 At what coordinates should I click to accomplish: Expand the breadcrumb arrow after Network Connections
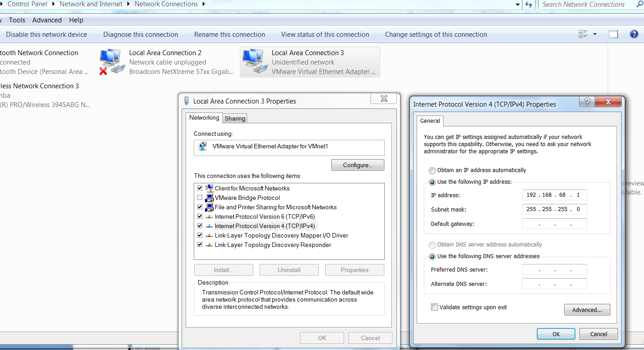204,4
